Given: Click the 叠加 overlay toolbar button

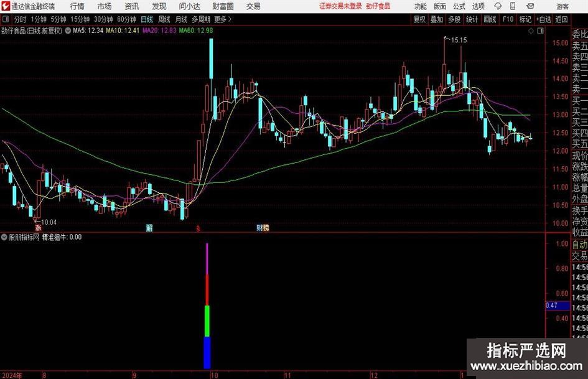Looking at the screenshot, I should pos(437,19).
